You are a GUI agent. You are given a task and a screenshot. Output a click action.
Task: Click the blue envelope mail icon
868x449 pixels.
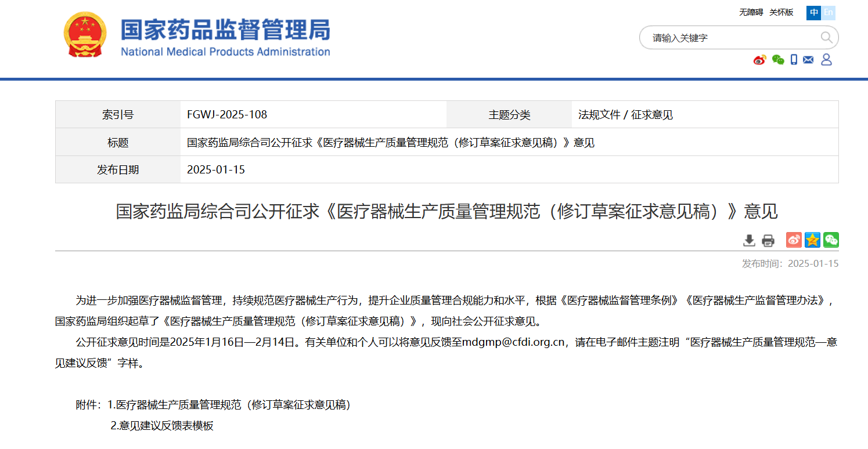(x=808, y=60)
